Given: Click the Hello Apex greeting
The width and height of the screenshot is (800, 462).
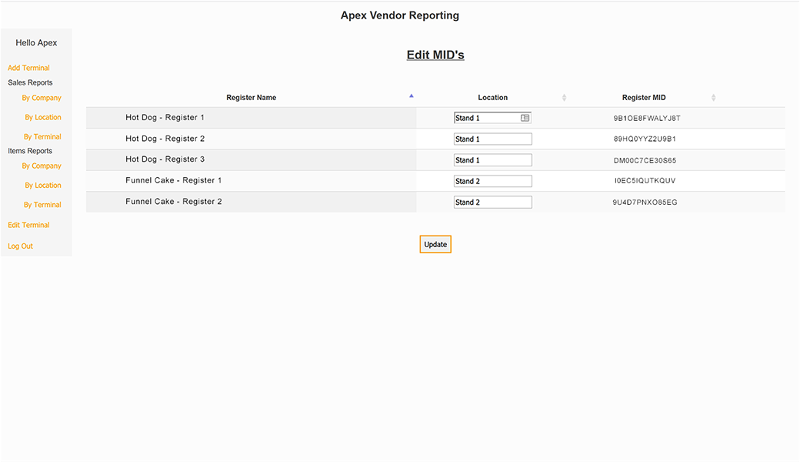Looking at the screenshot, I should click(36, 43).
